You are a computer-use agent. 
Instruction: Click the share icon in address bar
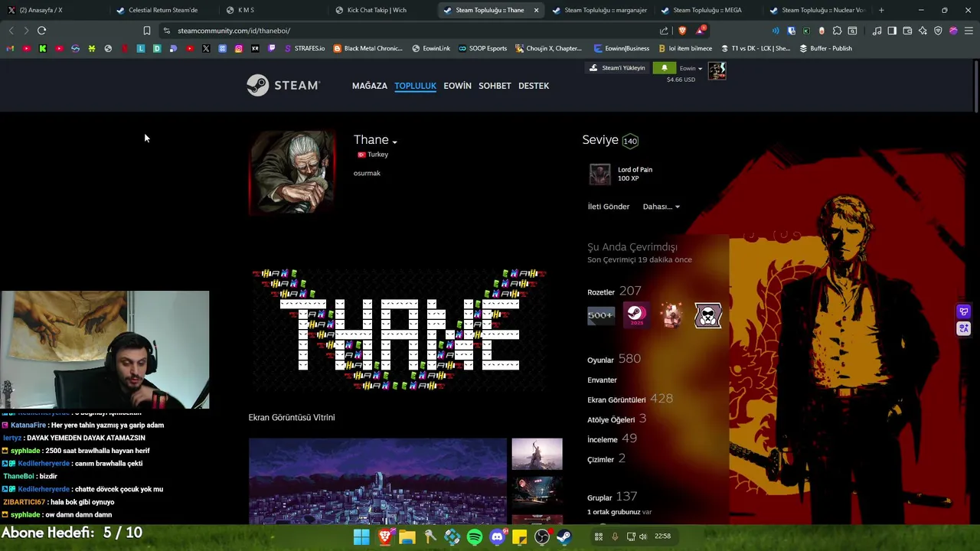[664, 31]
